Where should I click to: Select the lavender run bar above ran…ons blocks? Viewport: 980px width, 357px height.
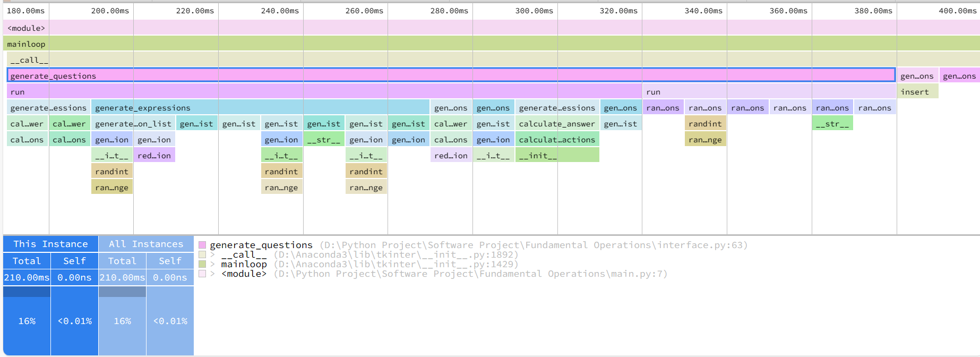(x=769, y=91)
